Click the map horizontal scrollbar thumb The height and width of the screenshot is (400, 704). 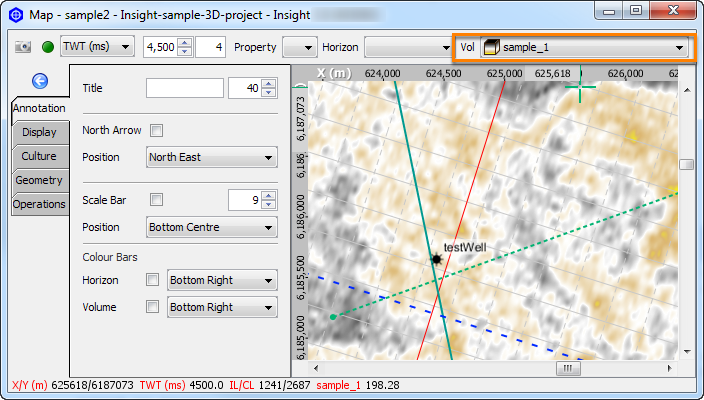pos(568,369)
